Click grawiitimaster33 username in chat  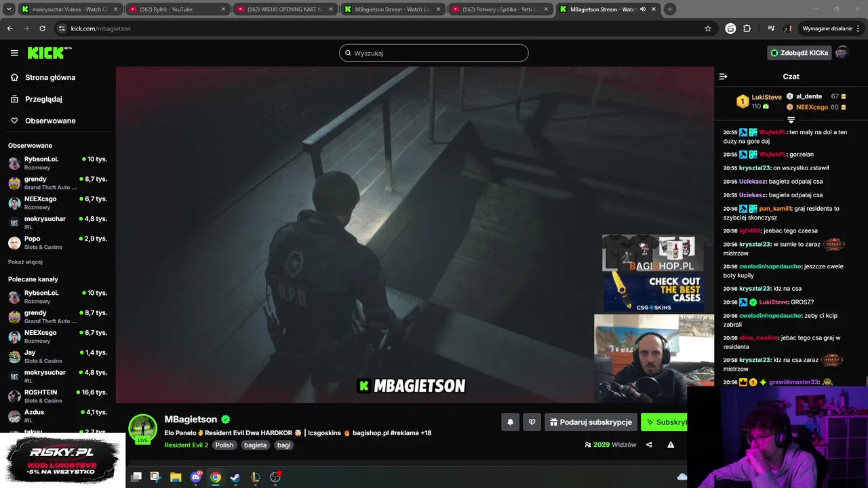(x=794, y=382)
